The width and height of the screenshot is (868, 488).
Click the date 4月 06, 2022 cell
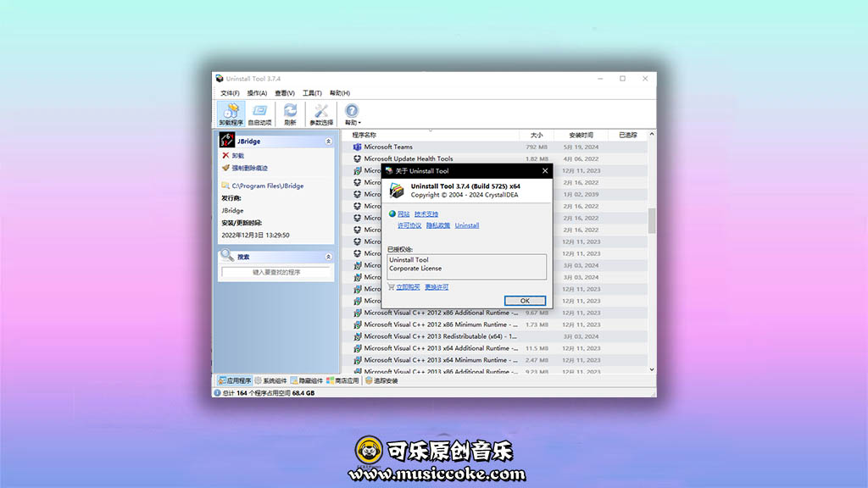[581, 158]
